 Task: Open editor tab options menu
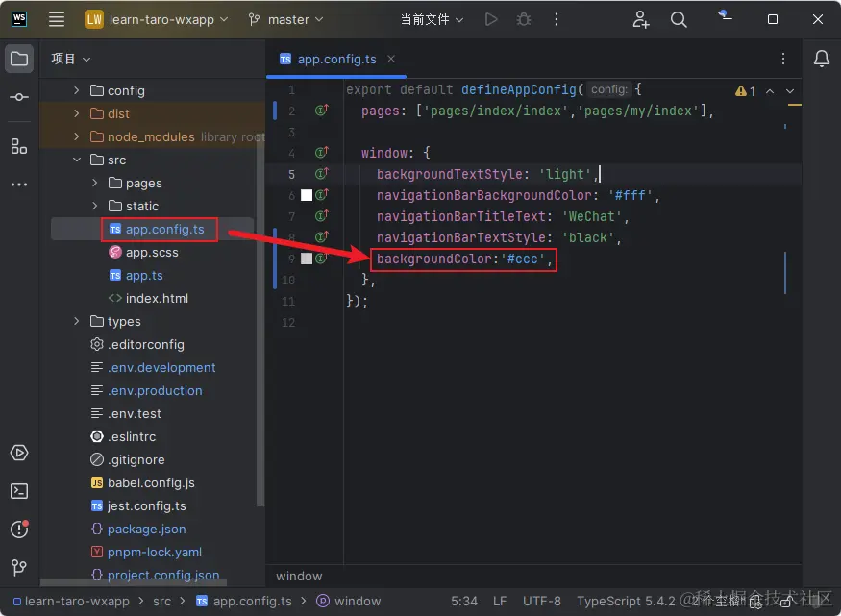tap(783, 59)
